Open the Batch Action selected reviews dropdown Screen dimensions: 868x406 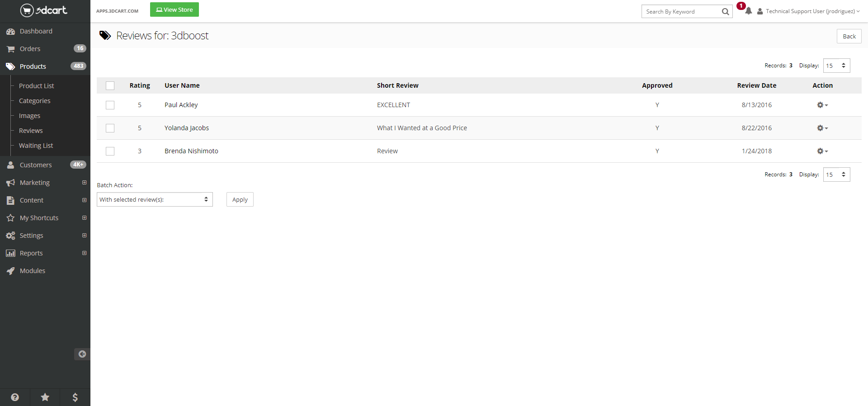click(155, 199)
